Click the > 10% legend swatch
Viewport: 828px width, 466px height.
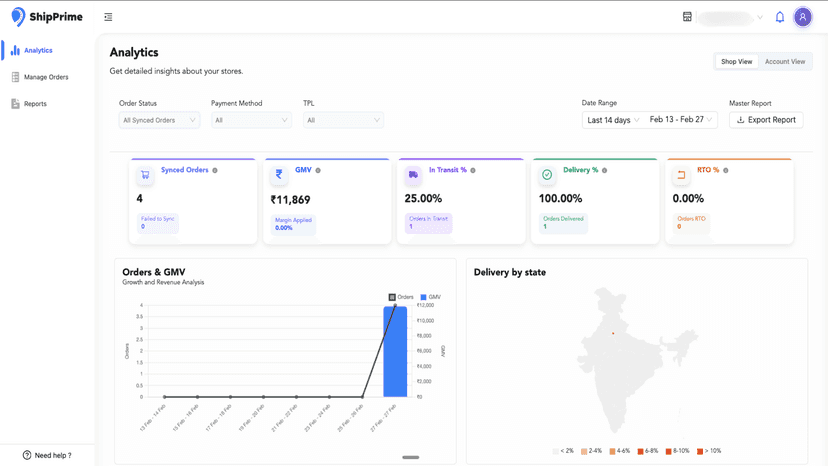pos(700,451)
